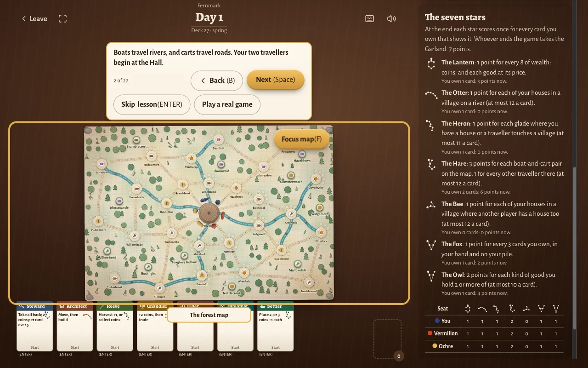
Task: Click the Thornwold village marker
Action: tap(221, 164)
